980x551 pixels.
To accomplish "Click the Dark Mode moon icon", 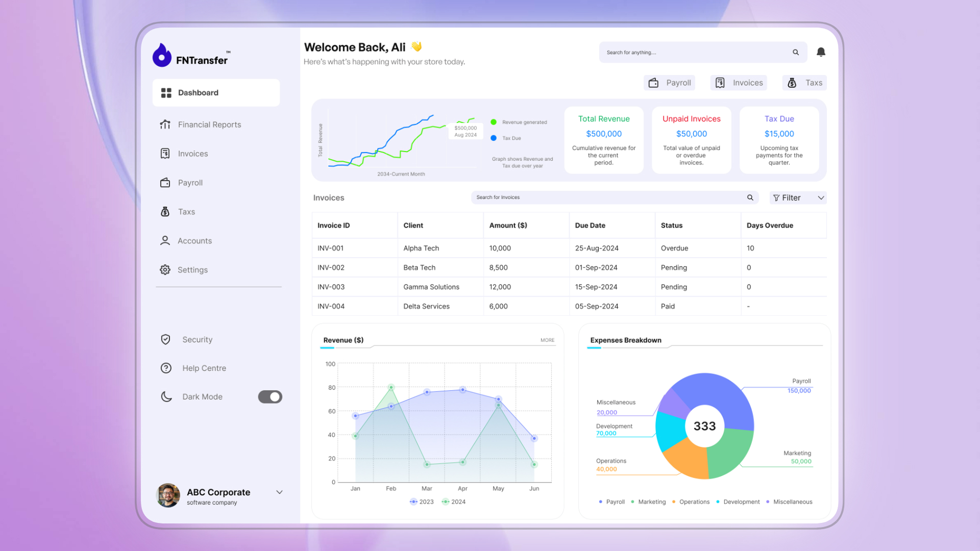I will point(166,397).
